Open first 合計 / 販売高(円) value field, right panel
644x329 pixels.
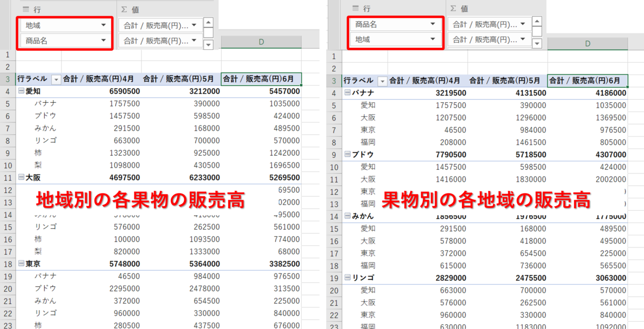point(489,24)
